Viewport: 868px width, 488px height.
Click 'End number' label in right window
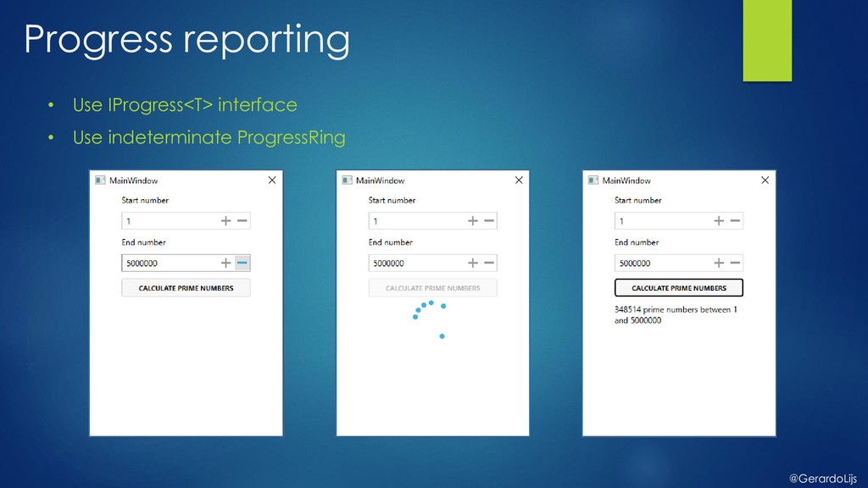tap(637, 242)
